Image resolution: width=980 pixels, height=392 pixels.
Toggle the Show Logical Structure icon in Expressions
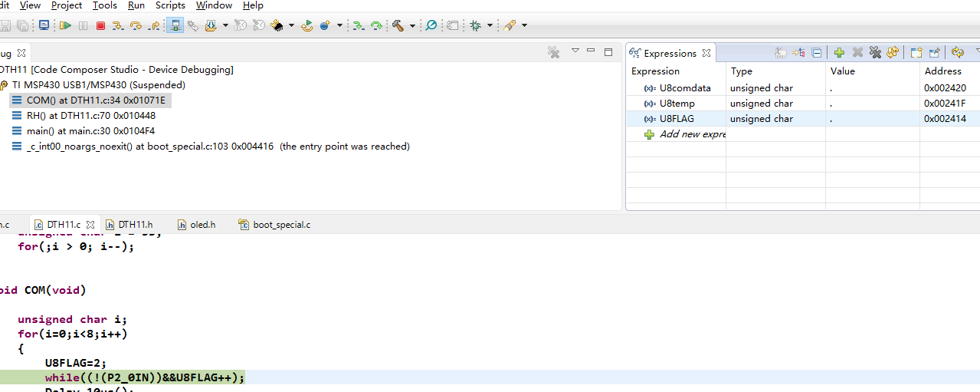(799, 52)
